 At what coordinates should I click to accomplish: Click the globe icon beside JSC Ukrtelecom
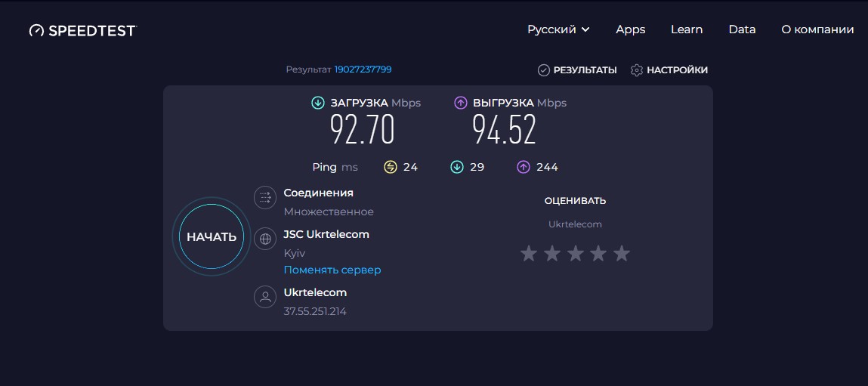265,239
